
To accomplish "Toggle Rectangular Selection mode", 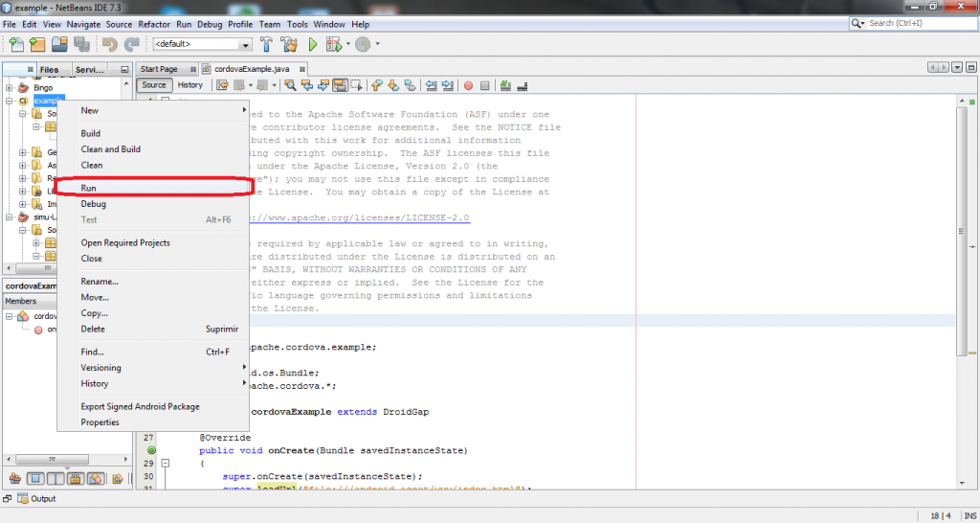I will [356, 85].
